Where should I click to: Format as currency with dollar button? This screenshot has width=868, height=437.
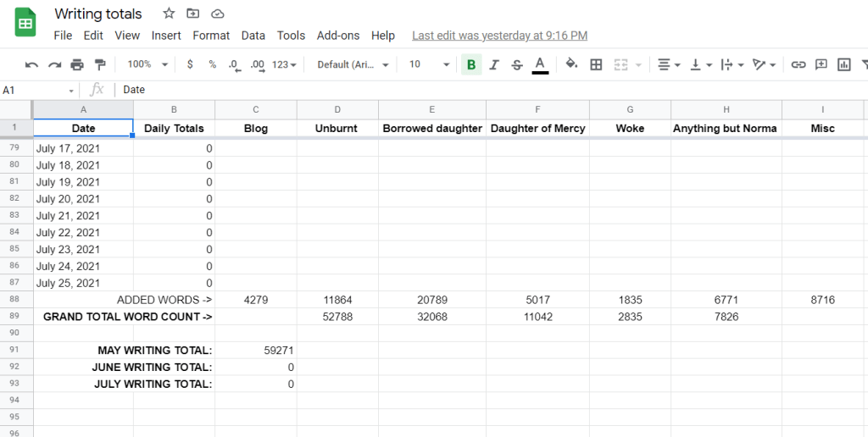coord(190,64)
